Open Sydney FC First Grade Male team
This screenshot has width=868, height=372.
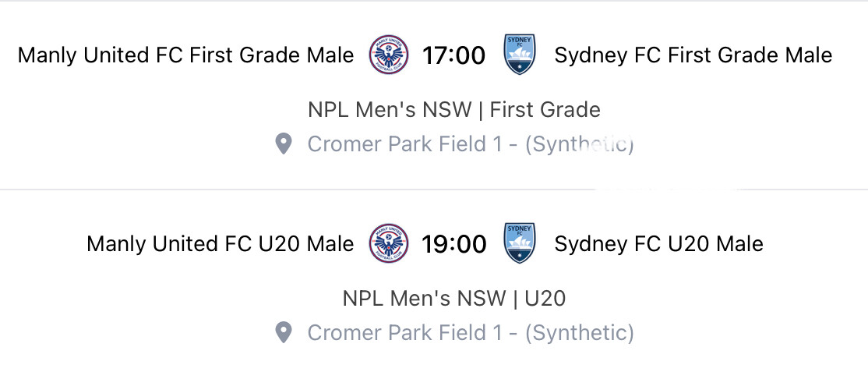(x=693, y=55)
